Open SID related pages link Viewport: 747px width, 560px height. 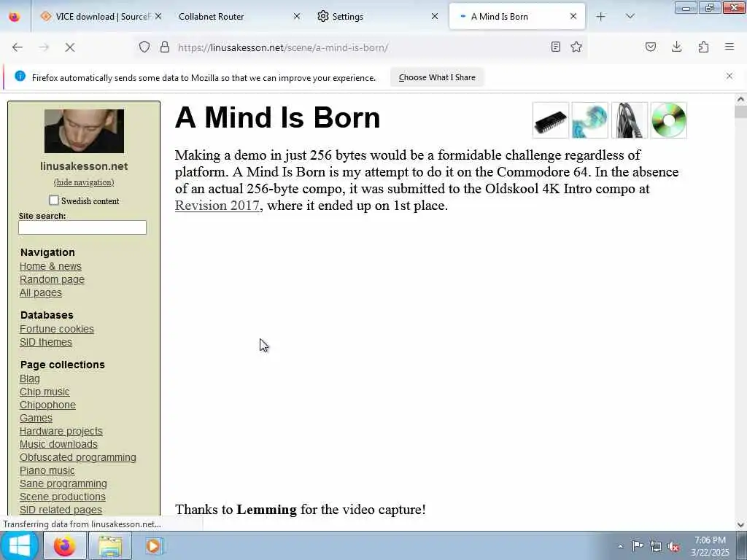pyautogui.click(x=61, y=510)
